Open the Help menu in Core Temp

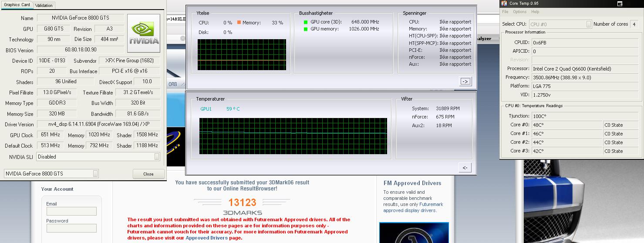pos(535,12)
